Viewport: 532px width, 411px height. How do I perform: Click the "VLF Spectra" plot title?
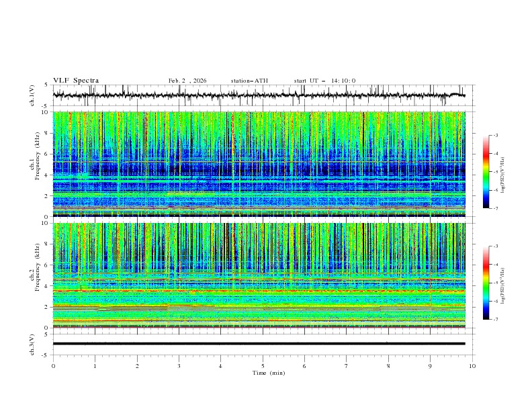76,81
